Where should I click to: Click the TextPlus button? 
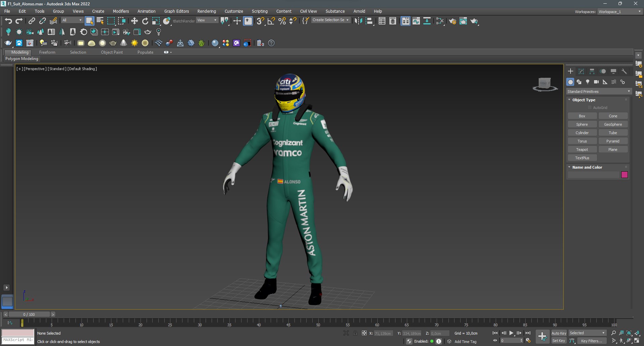click(582, 158)
